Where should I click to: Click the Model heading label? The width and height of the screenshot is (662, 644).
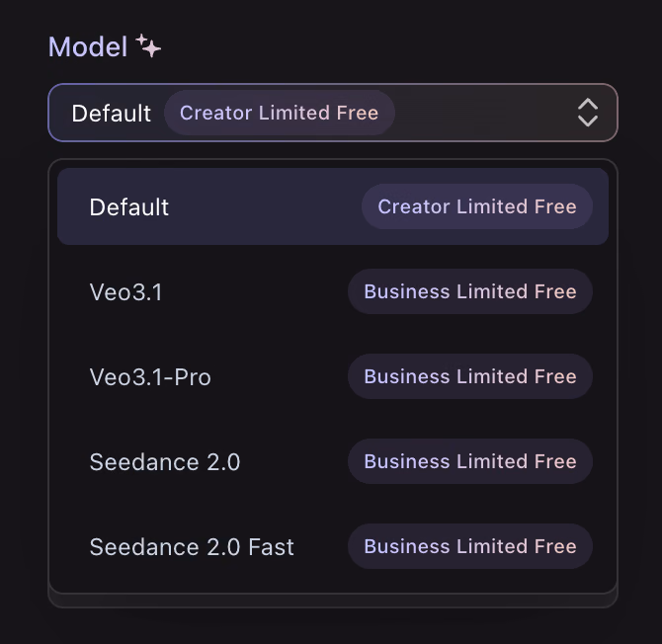pyautogui.click(x=88, y=46)
